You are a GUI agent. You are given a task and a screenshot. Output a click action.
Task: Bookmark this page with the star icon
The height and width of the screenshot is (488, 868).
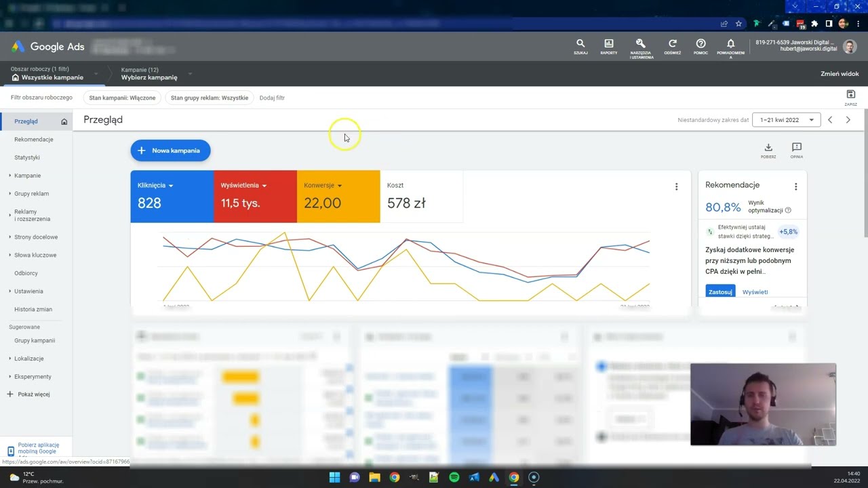click(x=738, y=24)
